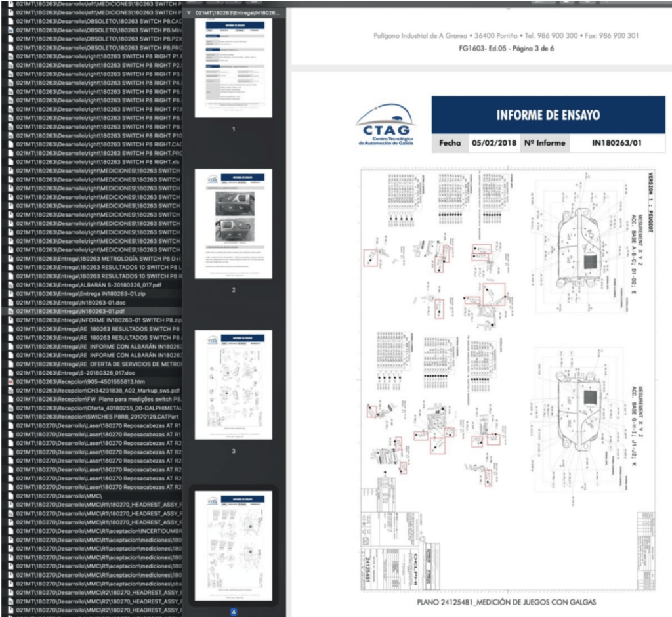Jump to page 3 thumbnail
This screenshot has width=672, height=617.
click(234, 385)
